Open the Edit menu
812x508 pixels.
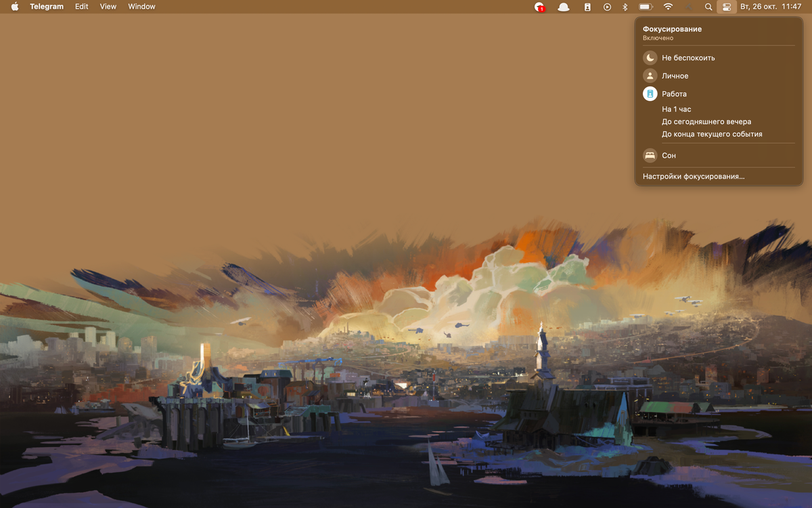(82, 7)
